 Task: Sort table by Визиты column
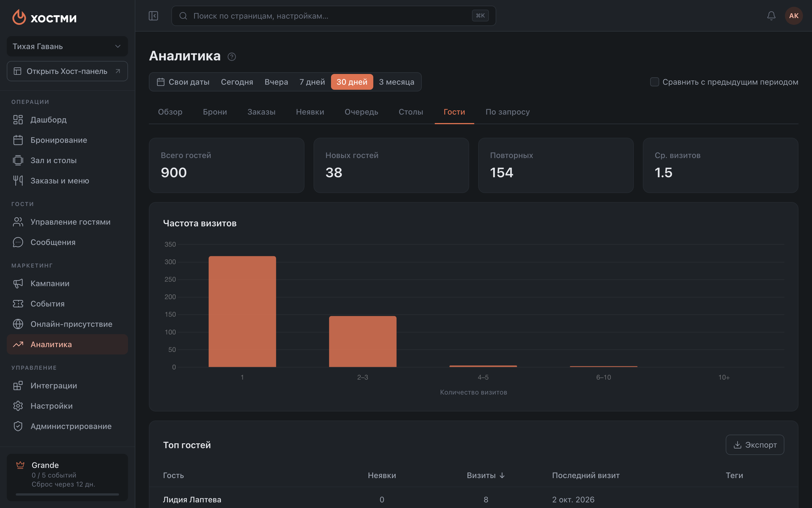[x=486, y=476]
